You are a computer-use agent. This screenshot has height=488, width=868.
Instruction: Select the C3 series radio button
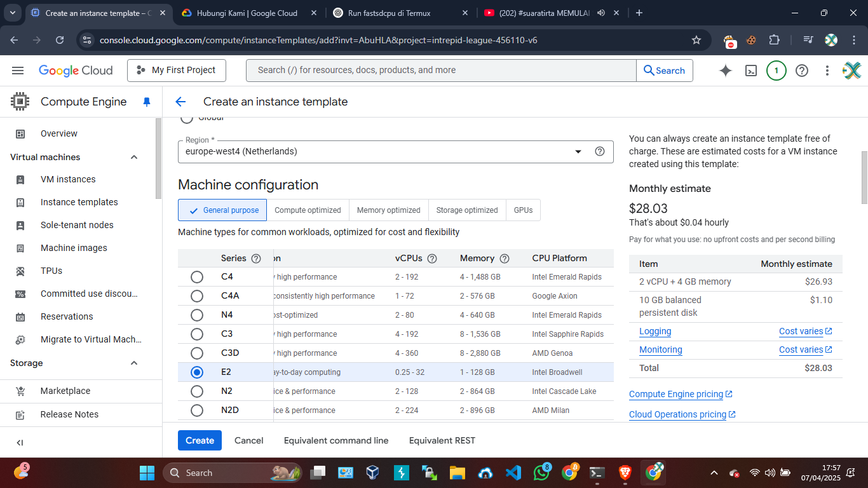click(197, 334)
